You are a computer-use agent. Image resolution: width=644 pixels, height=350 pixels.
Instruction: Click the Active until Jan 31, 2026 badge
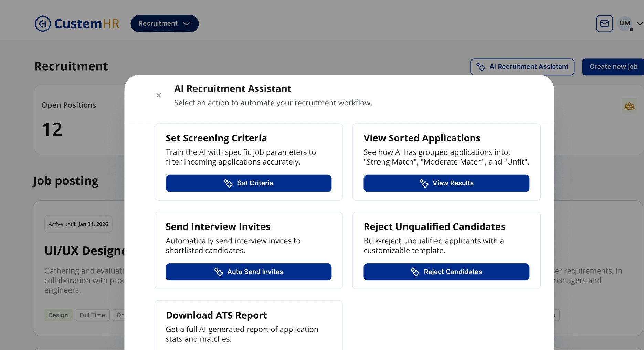[x=78, y=224]
